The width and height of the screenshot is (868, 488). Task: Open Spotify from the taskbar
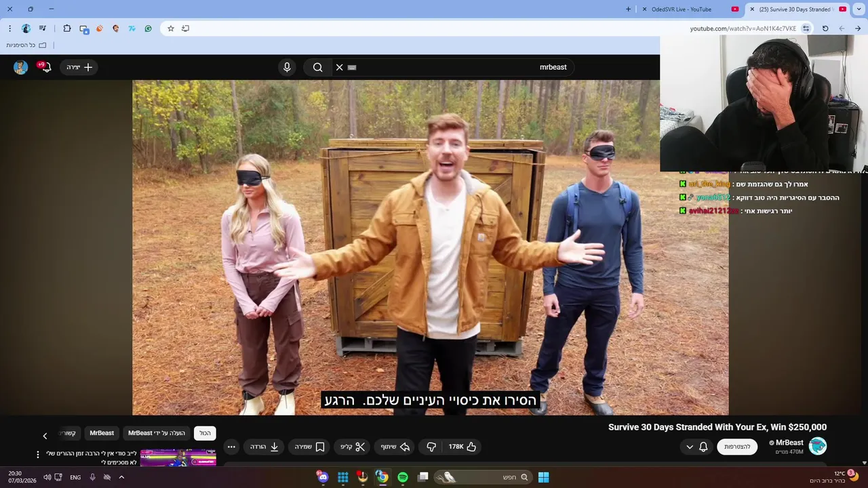403,477
